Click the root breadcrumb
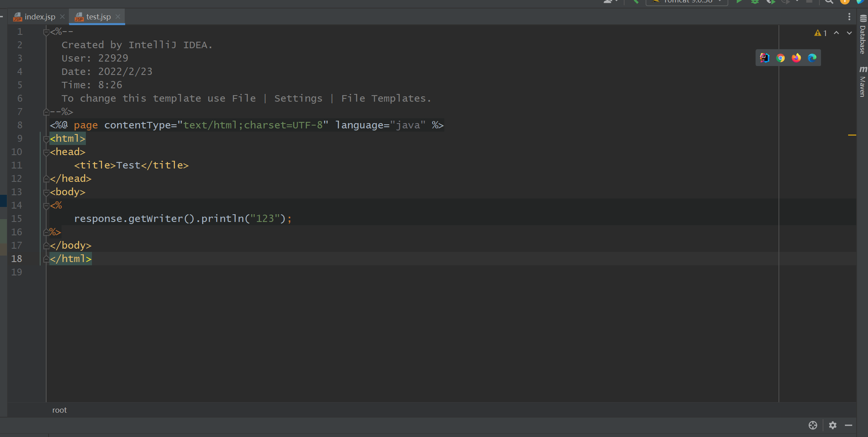The width and height of the screenshot is (868, 437). click(x=60, y=410)
